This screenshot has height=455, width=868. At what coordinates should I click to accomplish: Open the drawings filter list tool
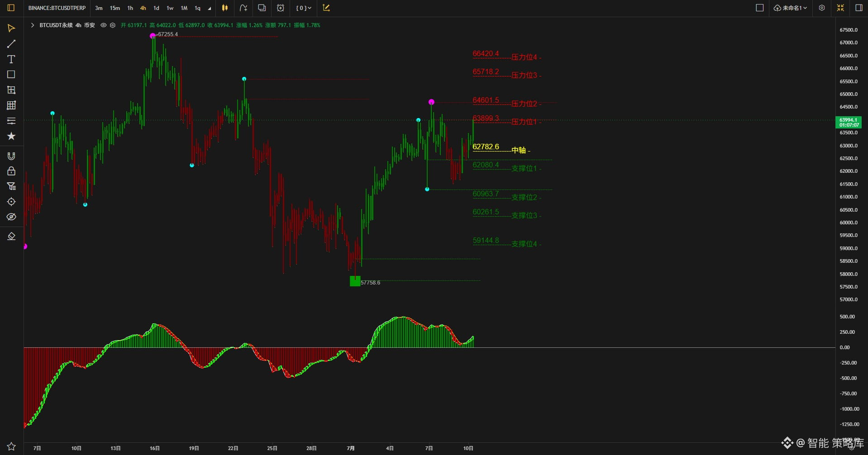11,186
